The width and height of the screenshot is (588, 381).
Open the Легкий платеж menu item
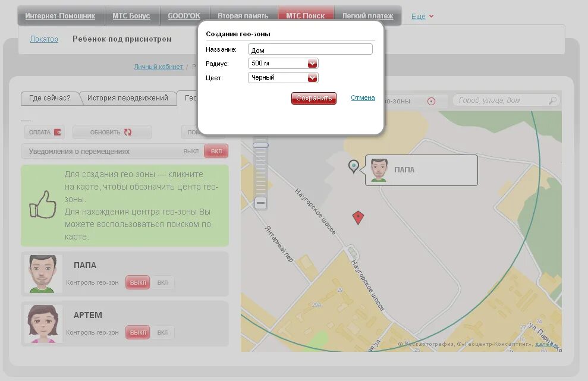pos(367,16)
